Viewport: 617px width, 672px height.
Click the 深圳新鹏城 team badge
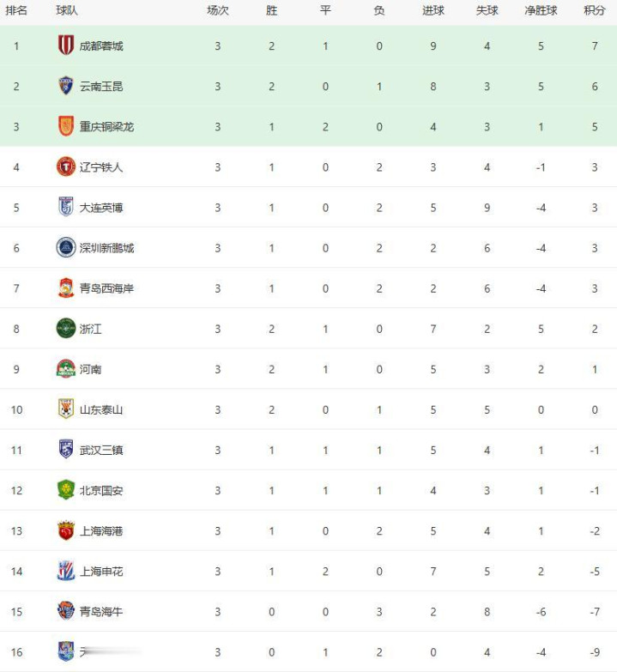tap(66, 247)
